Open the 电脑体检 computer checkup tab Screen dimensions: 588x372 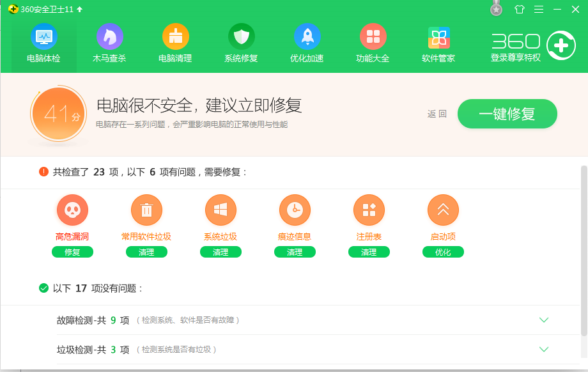tap(44, 43)
